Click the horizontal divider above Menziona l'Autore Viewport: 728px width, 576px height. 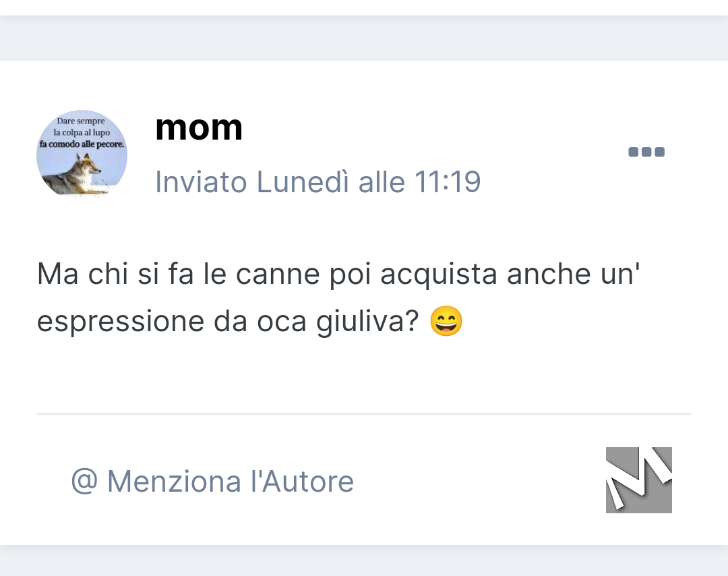pyautogui.click(x=364, y=413)
